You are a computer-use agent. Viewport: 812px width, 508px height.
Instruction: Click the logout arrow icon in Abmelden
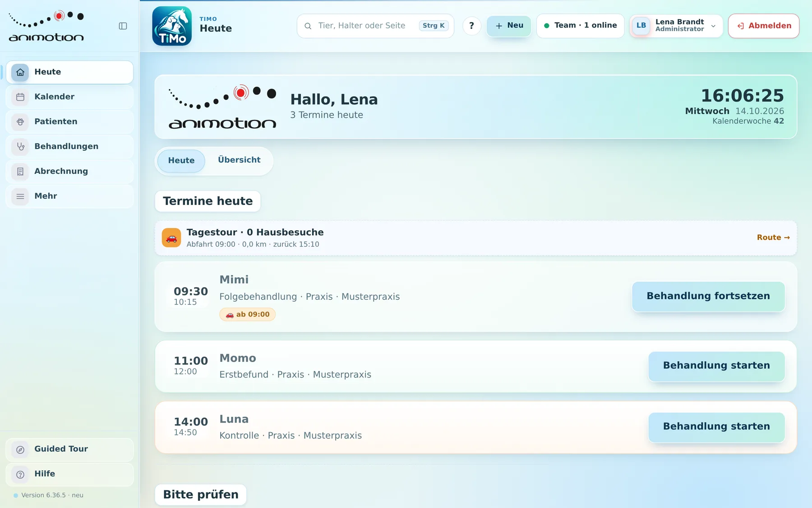(740, 26)
